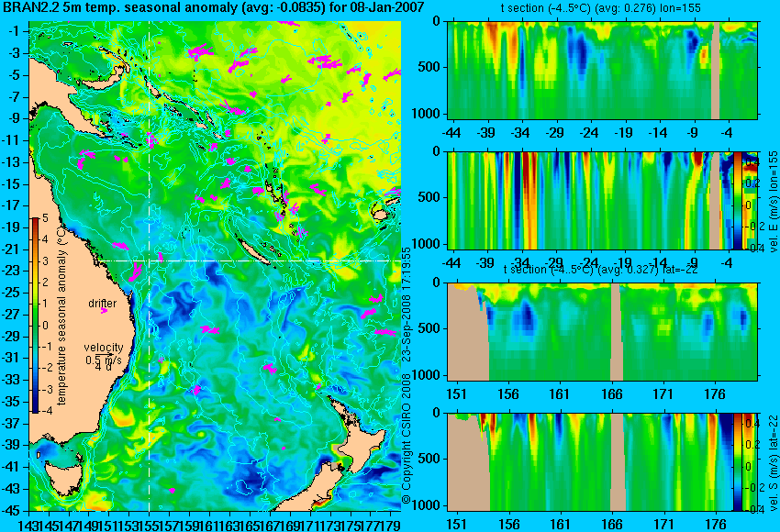Select the vel. E color bar beside second section
The image size is (780, 532).
coord(737,200)
